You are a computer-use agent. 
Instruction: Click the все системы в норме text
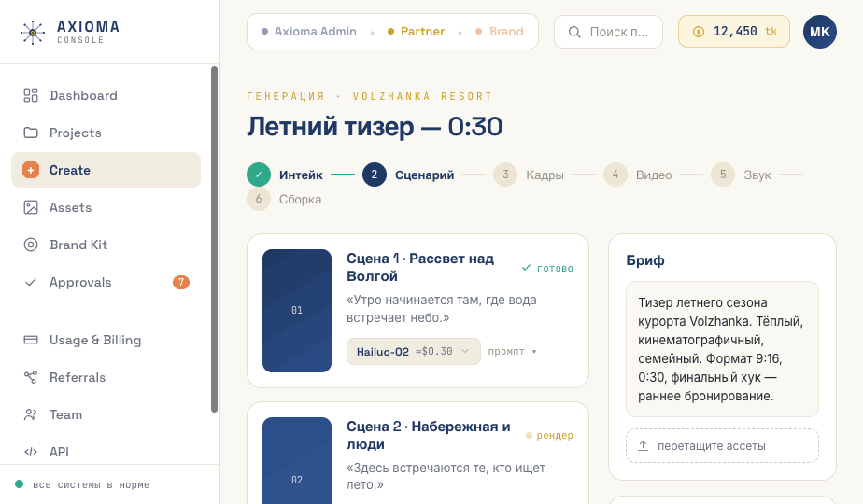click(x=92, y=484)
